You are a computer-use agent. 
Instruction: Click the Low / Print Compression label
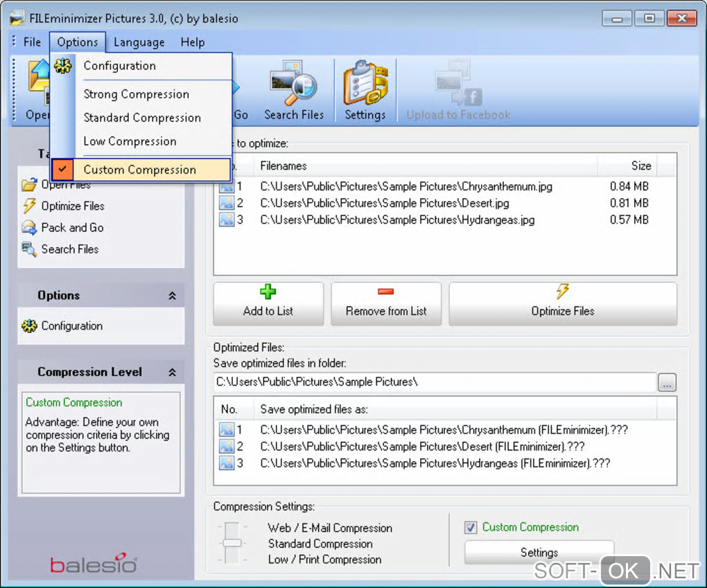pyautogui.click(x=324, y=559)
